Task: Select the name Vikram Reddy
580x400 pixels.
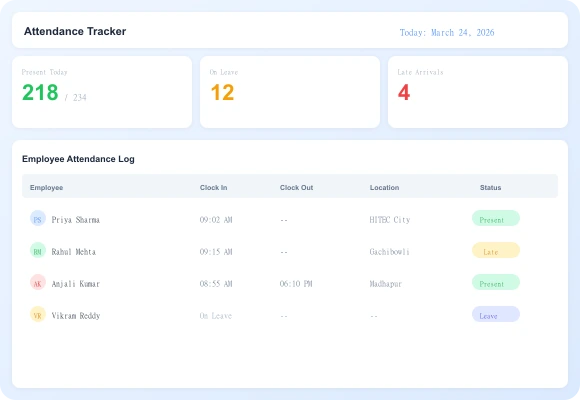Action: (x=76, y=316)
